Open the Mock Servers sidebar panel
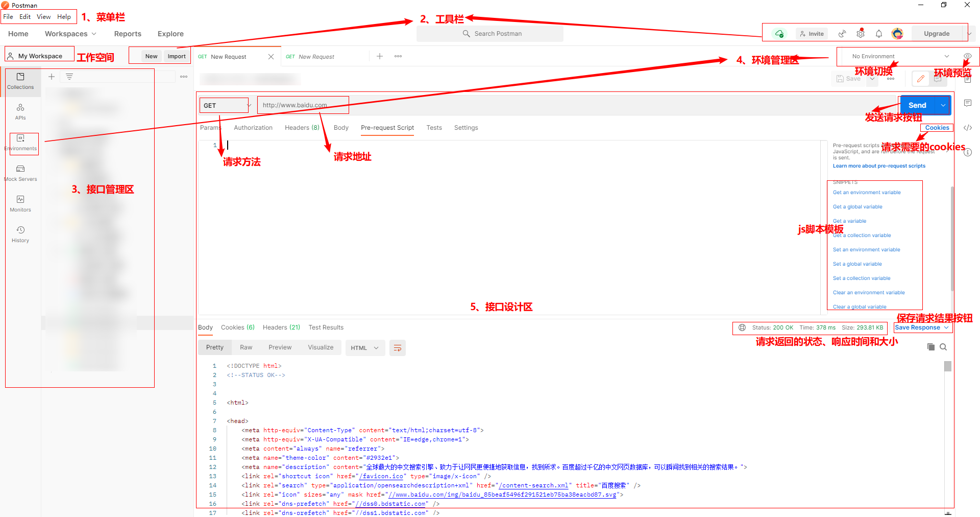This screenshot has height=517, width=980. tap(20, 173)
